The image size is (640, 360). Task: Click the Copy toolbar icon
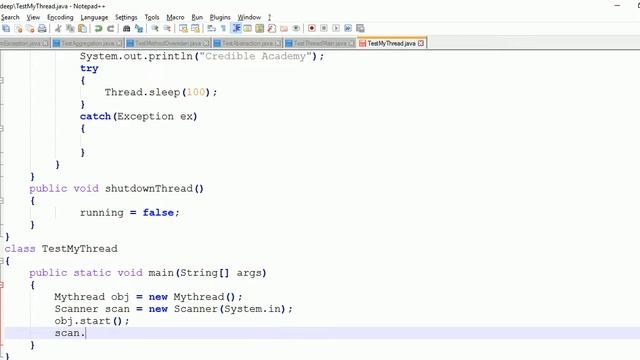click(x=70, y=28)
